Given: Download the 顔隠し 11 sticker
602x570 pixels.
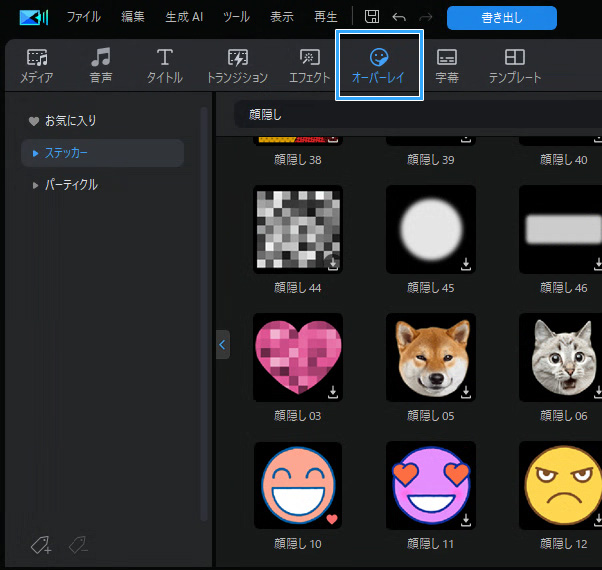Looking at the screenshot, I should click(466, 520).
